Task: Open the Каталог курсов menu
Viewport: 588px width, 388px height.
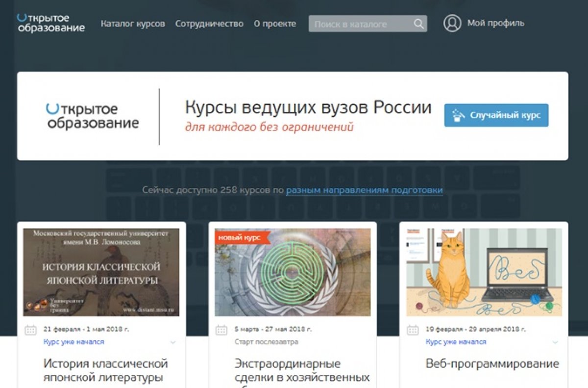Action: (133, 24)
